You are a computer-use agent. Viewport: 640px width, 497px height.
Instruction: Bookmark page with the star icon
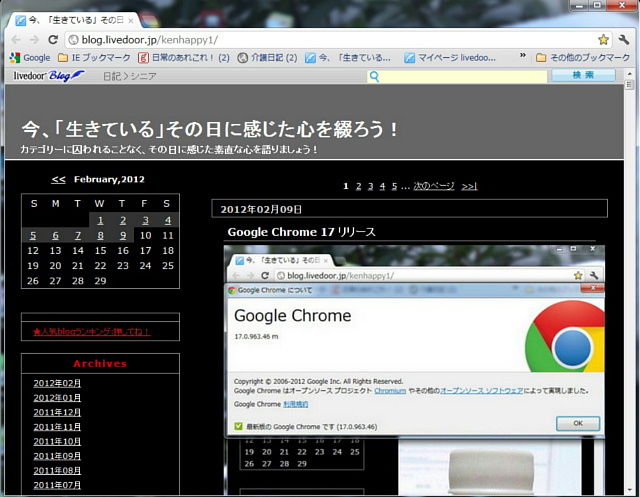point(603,40)
